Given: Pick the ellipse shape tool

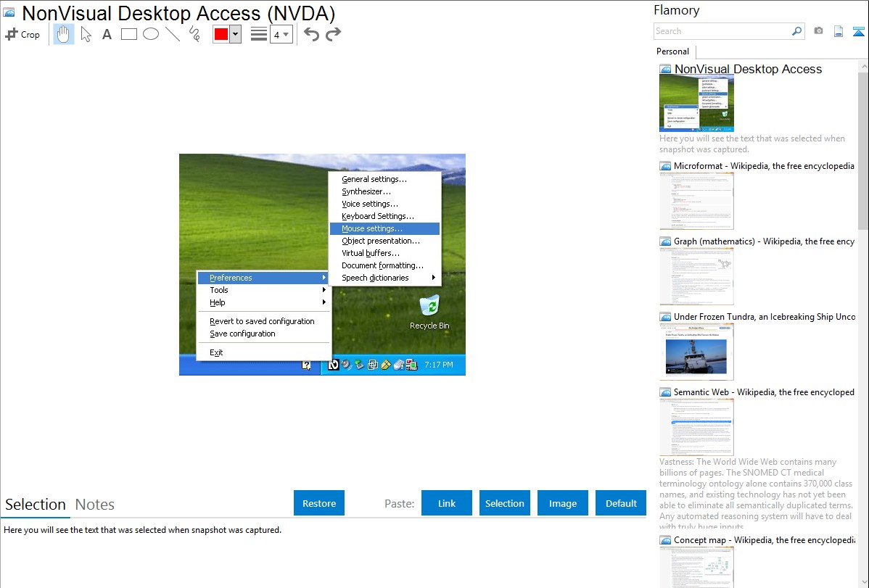Looking at the screenshot, I should [151, 34].
